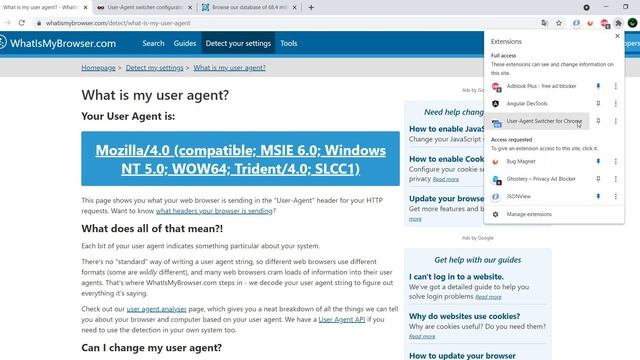The image size is (640, 360).
Task: Click the Adblock Plus toolbar icon
Action: [604, 24]
